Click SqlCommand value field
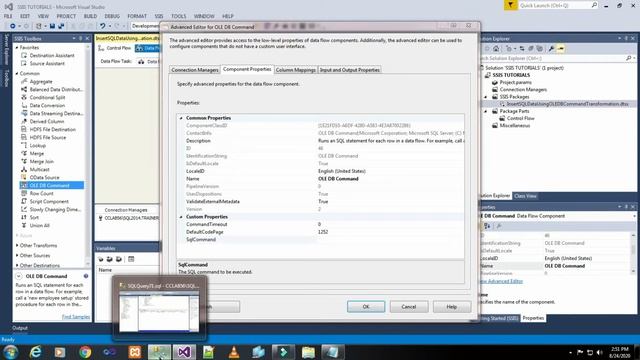 click(390, 240)
